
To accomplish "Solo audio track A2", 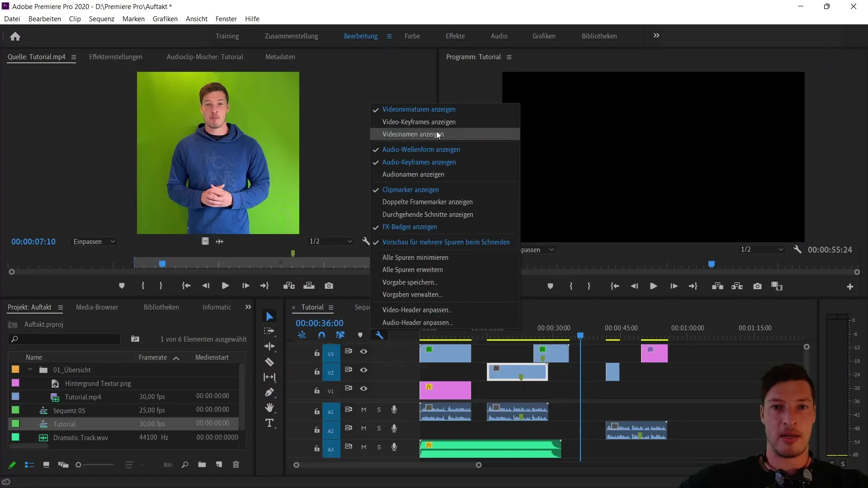I will point(379,428).
